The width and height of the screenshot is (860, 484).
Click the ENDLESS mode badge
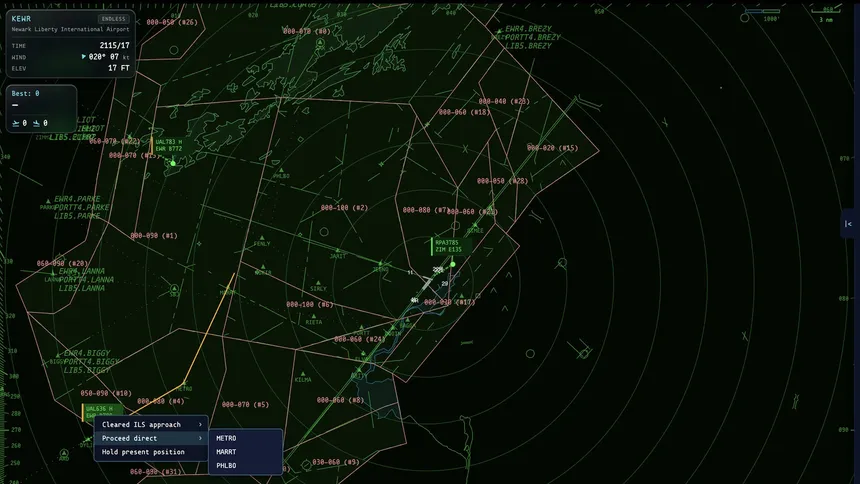pos(114,19)
